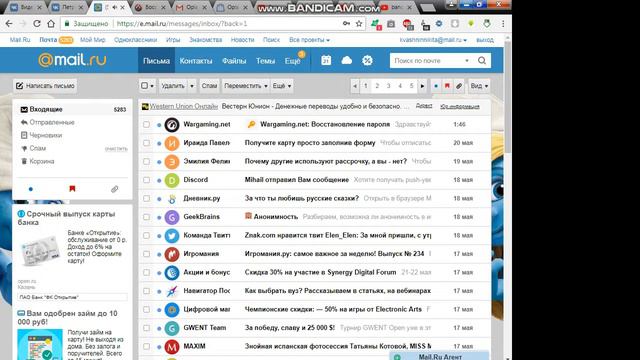Click the Спам button

coord(209,86)
